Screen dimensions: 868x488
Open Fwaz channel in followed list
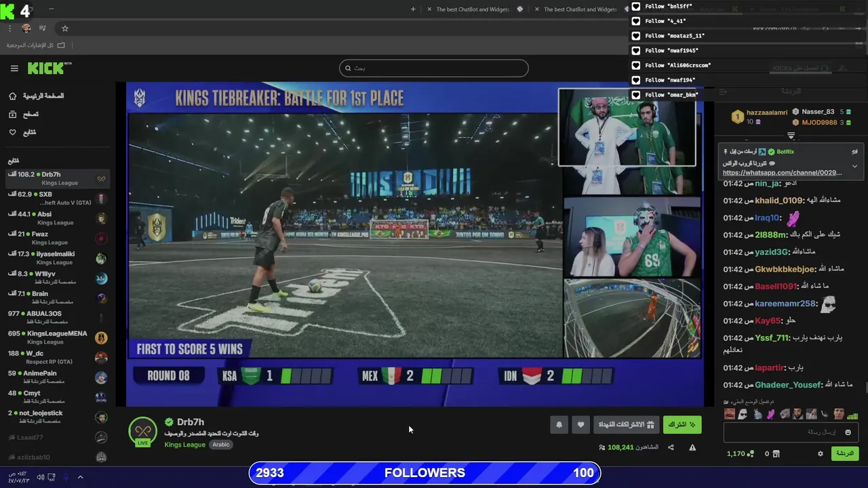point(57,238)
